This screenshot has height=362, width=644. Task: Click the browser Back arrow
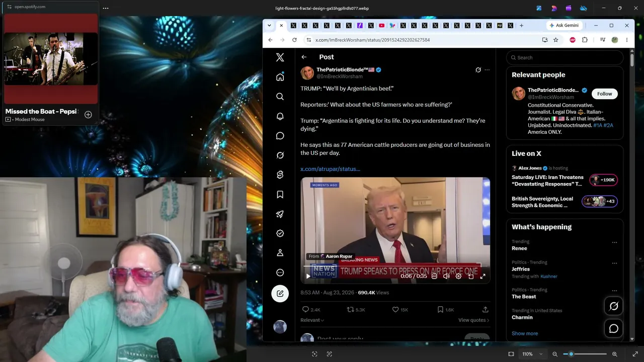point(270,40)
